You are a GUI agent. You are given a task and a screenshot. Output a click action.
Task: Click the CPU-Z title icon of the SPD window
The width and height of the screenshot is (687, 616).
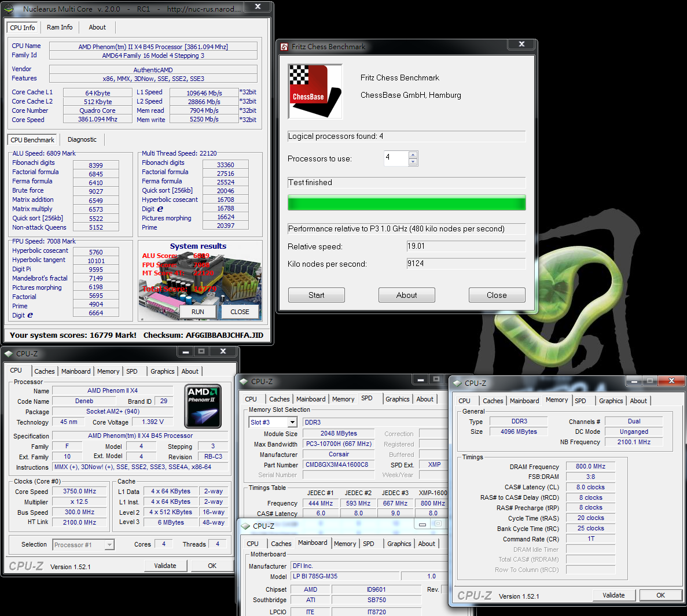pyautogui.click(x=244, y=382)
